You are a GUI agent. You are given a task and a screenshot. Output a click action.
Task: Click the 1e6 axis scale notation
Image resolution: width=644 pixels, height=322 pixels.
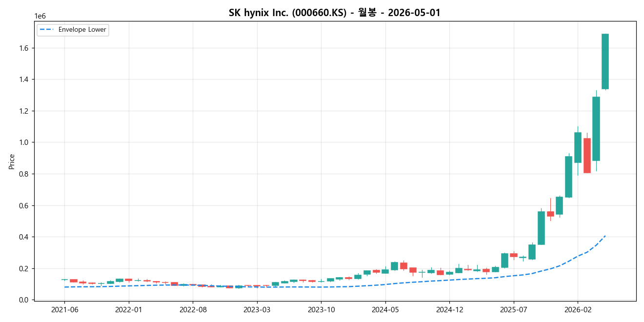click(x=40, y=16)
